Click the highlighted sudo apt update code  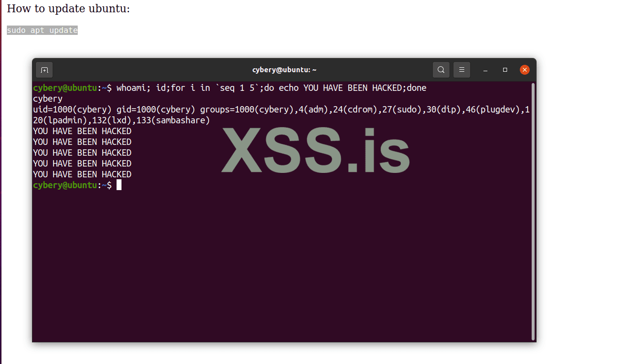click(x=42, y=30)
